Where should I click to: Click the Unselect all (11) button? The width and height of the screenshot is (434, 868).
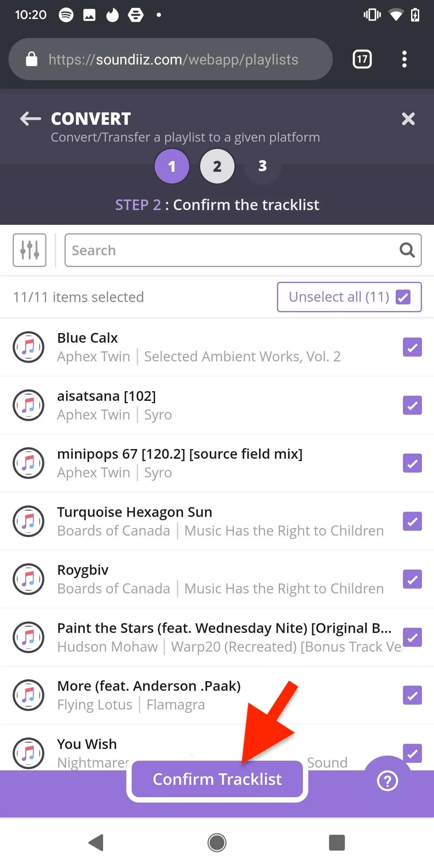(349, 297)
